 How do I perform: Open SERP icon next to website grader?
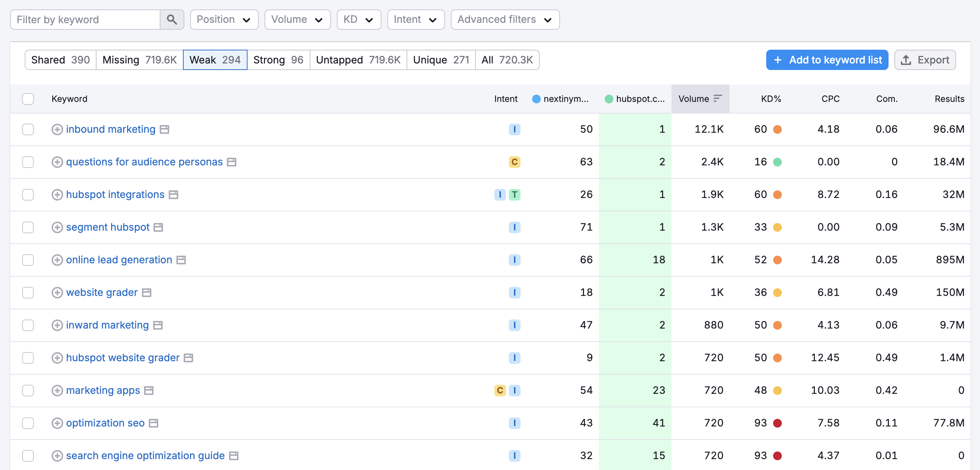147,293
